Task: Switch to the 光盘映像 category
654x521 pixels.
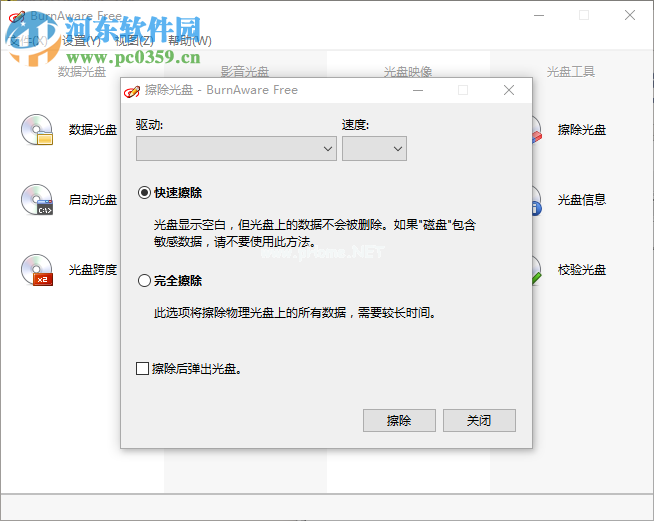Action: point(408,72)
